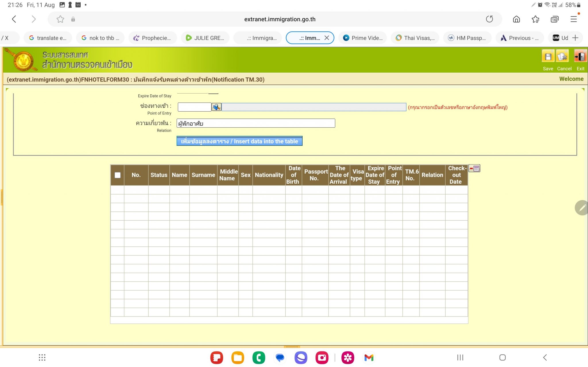Reload the page with refresh icon
This screenshot has height=367, width=588.
[x=490, y=19]
